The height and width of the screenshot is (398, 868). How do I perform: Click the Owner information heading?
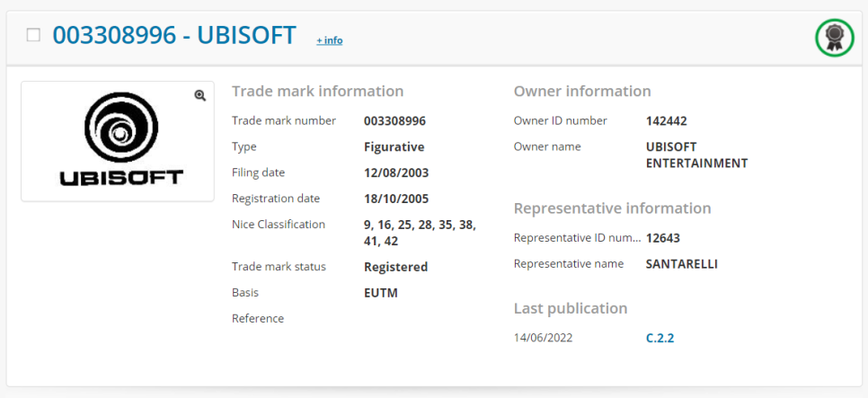click(582, 92)
